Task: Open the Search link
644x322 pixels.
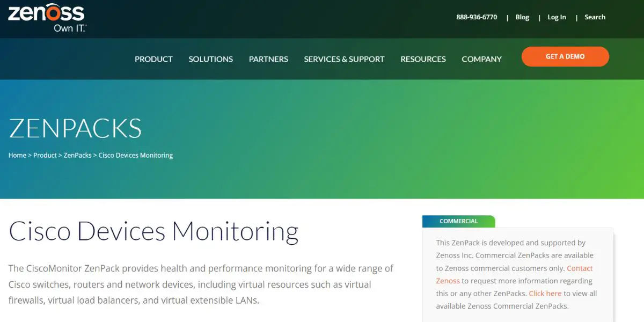Action: [595, 17]
